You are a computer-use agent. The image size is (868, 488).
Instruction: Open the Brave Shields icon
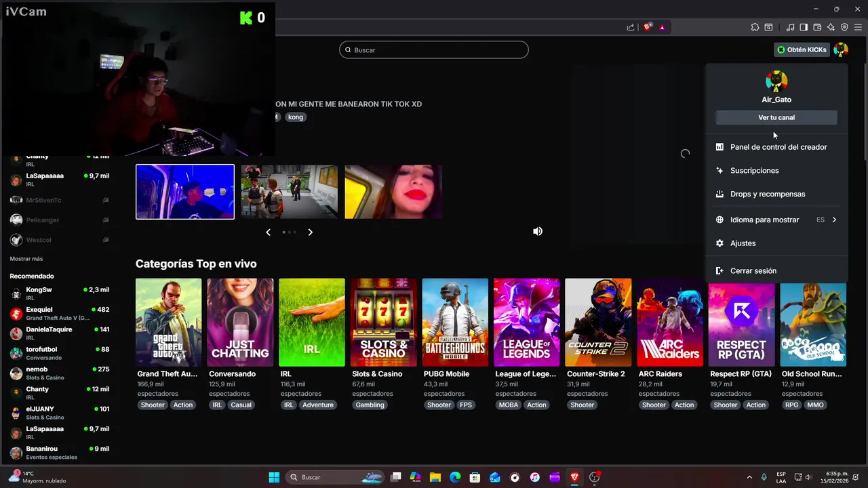(x=648, y=27)
